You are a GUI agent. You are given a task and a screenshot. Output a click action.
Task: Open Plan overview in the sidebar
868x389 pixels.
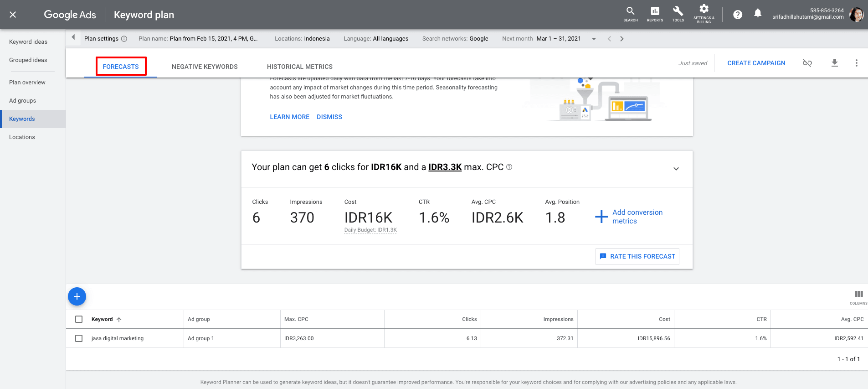tap(27, 83)
